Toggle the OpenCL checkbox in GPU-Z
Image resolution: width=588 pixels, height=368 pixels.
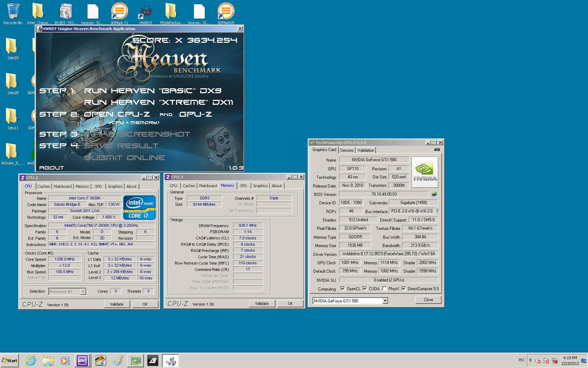343,289
